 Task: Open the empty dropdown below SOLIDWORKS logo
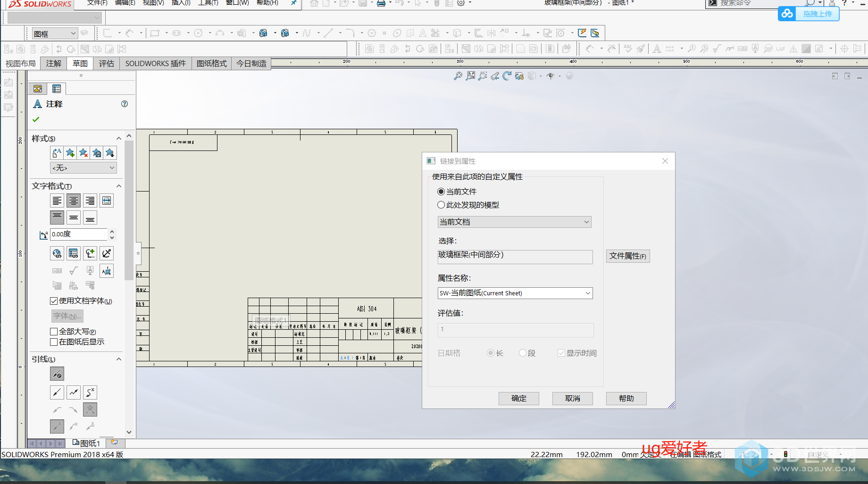pyautogui.click(x=55, y=18)
